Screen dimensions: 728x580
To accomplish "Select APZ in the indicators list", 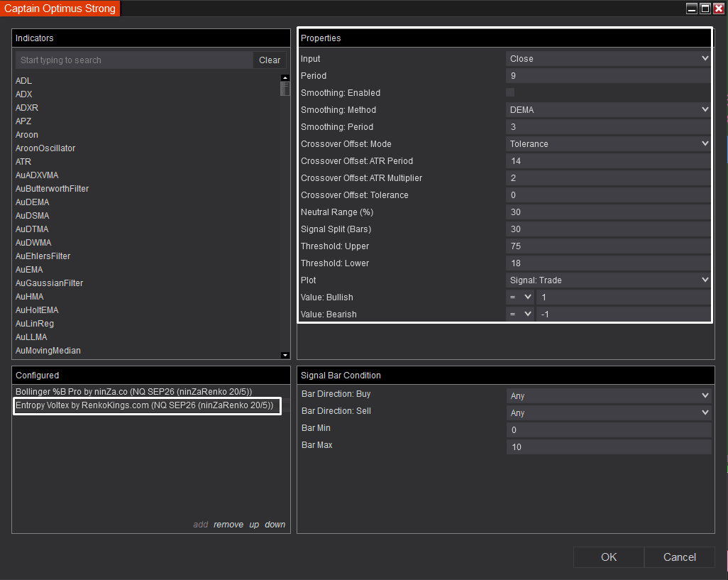I will (23, 121).
